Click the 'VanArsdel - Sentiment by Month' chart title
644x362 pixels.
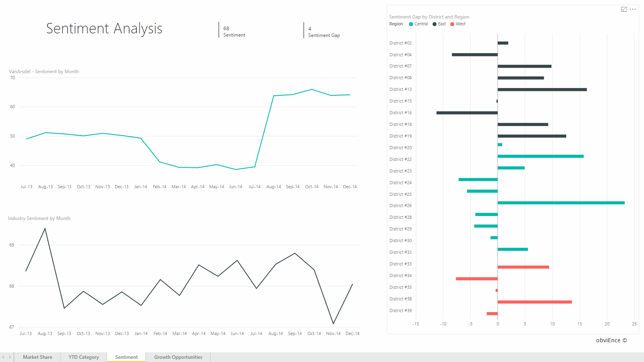tap(44, 72)
